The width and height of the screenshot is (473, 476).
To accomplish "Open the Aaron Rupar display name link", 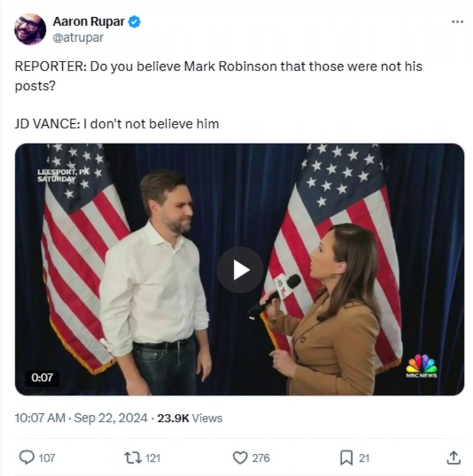I will 88,22.
